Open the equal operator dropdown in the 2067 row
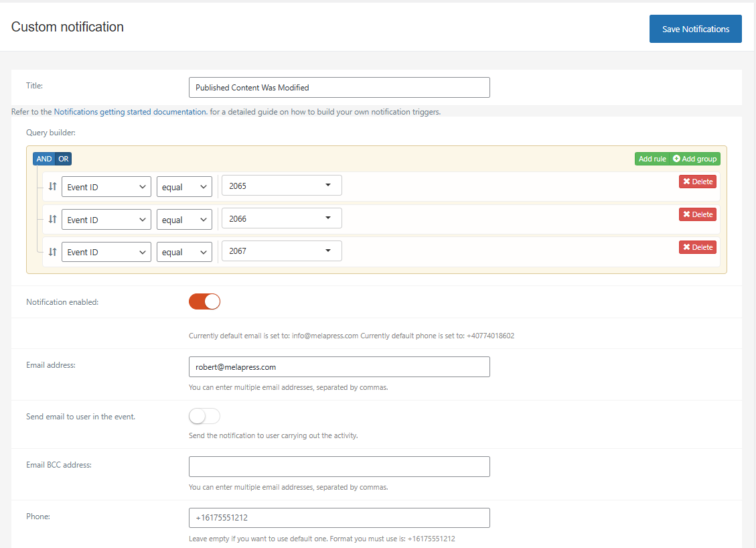 [184, 252]
